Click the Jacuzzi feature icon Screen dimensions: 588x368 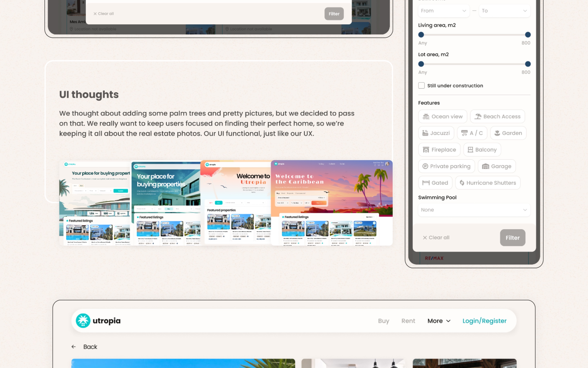425,133
